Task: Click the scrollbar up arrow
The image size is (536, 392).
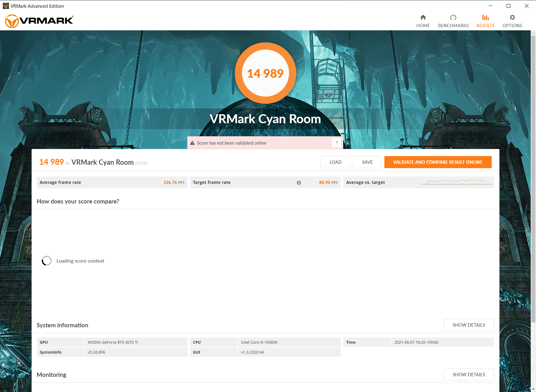Action: pyautogui.click(x=533, y=33)
